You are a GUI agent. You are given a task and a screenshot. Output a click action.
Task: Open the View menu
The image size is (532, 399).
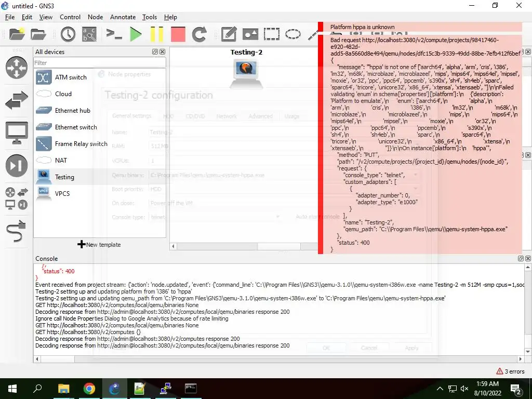coord(46,17)
